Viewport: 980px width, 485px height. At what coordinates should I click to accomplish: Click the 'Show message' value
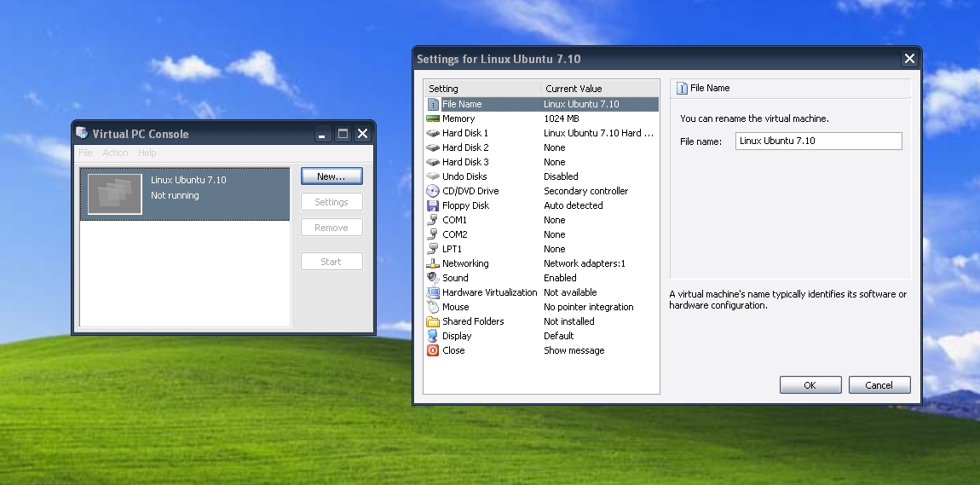coord(574,350)
